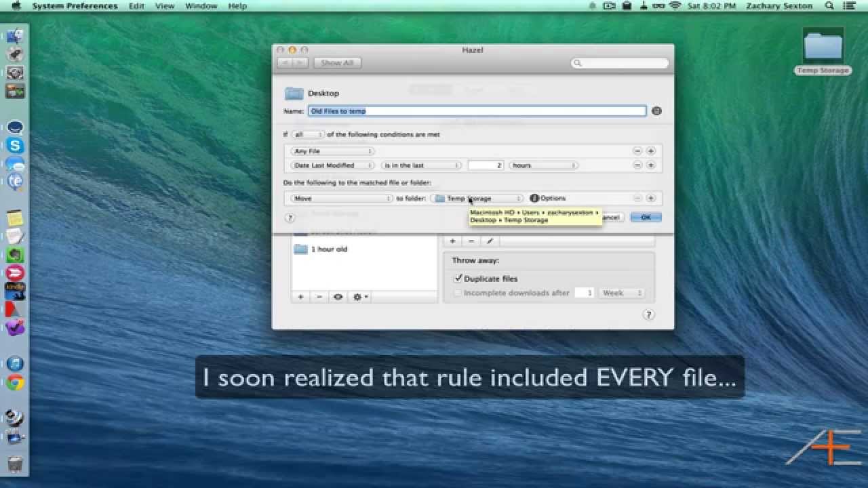Screen dimensions: 868x488
Task: Open the Move action dropdown
Action: coord(342,199)
